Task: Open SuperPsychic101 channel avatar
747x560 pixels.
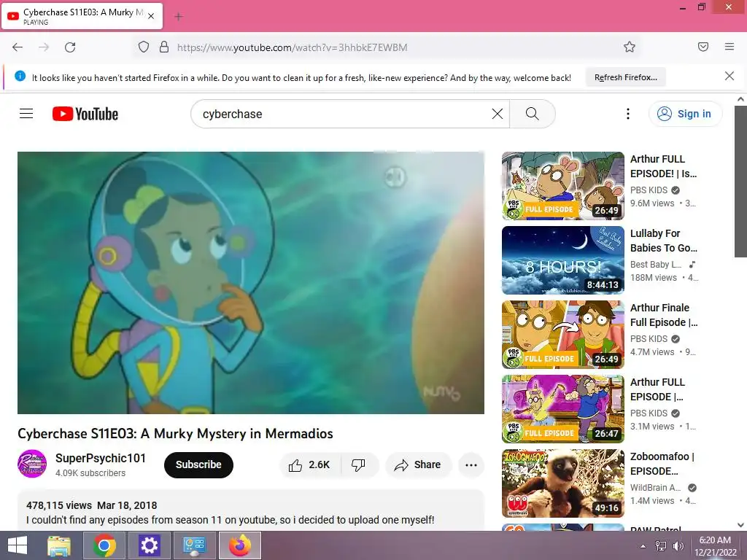Action: pyautogui.click(x=32, y=464)
